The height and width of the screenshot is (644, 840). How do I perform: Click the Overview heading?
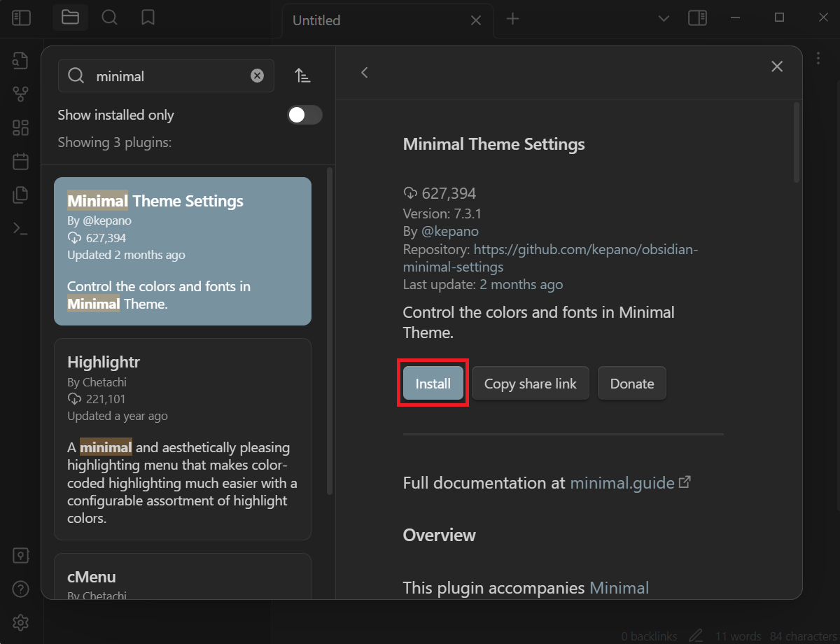pyautogui.click(x=439, y=535)
